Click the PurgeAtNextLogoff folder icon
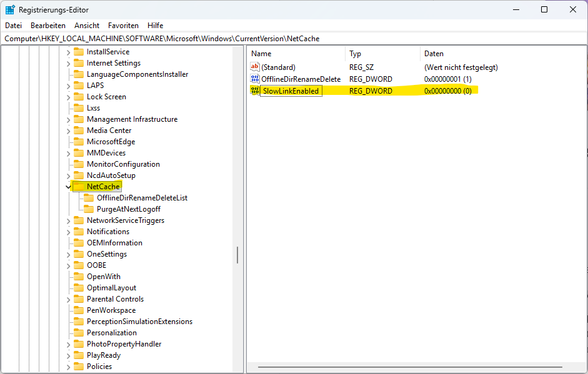588x374 pixels. [89, 209]
